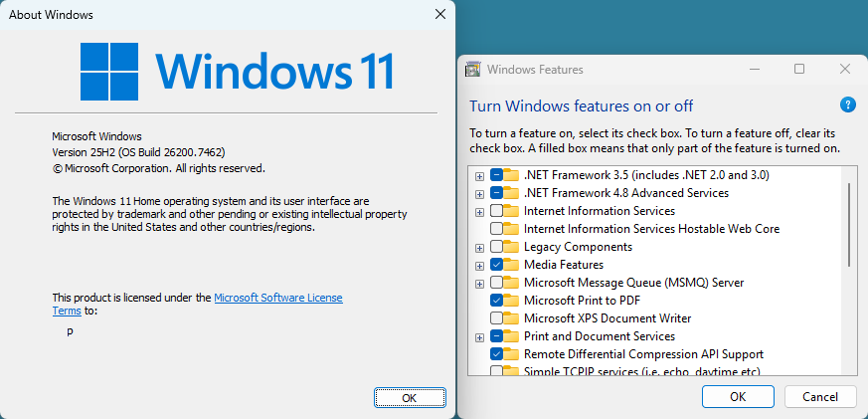Click the features list vertical scrollbar thumb
The height and width of the screenshot is (419, 868).
pyautogui.click(x=848, y=224)
